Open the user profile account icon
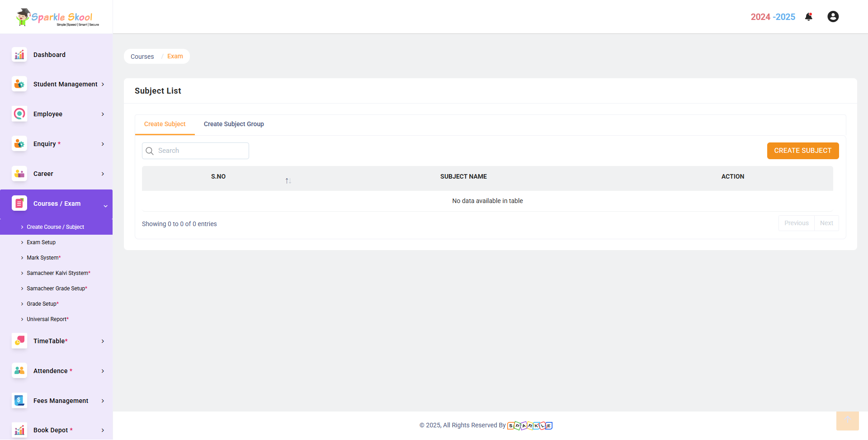Image resolution: width=868 pixels, height=440 pixels. [x=833, y=17]
